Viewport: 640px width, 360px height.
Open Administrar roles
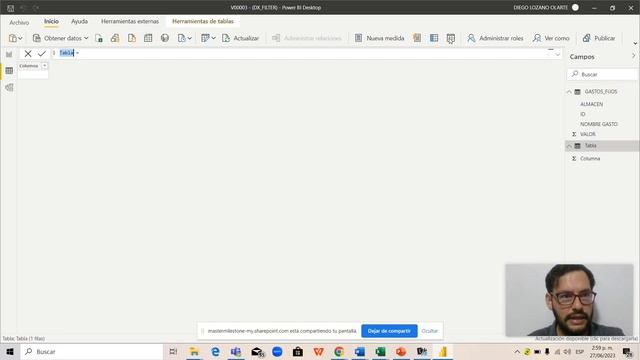pyautogui.click(x=495, y=38)
